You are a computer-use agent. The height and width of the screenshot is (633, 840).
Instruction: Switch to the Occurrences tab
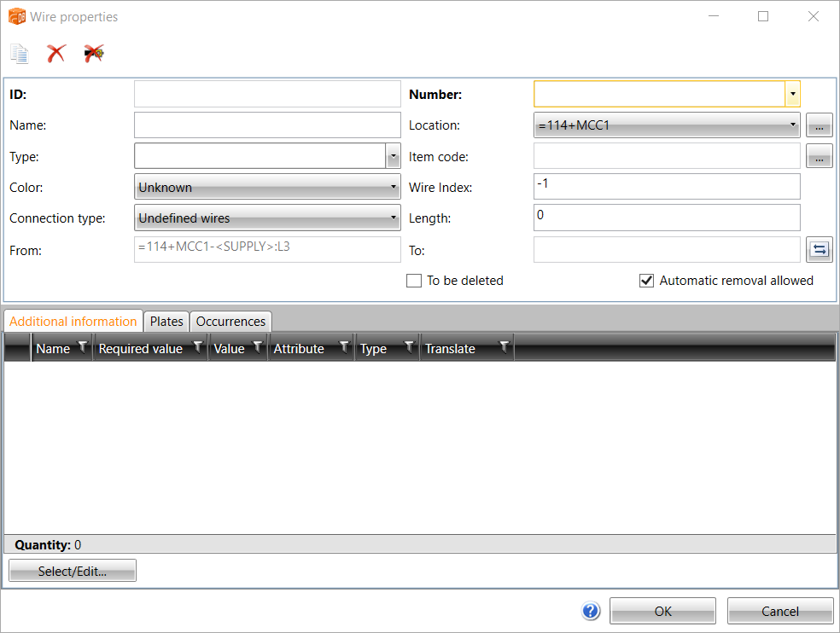tap(230, 322)
